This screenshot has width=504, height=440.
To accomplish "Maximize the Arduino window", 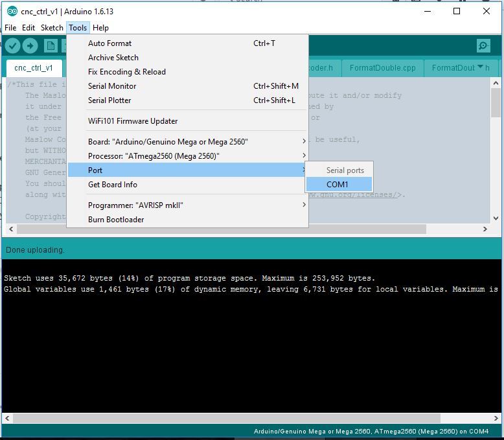I will [457, 11].
